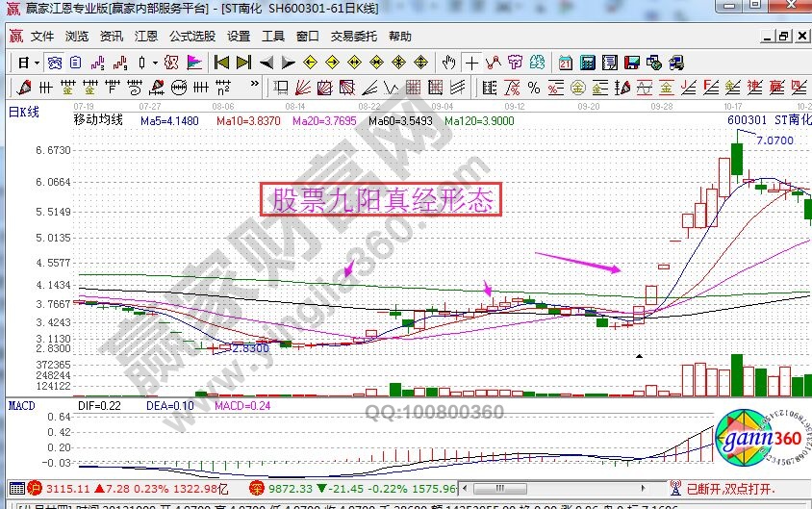This screenshot has height=509, width=812.
Task: Click the colored flag icon
Action: (193, 63)
